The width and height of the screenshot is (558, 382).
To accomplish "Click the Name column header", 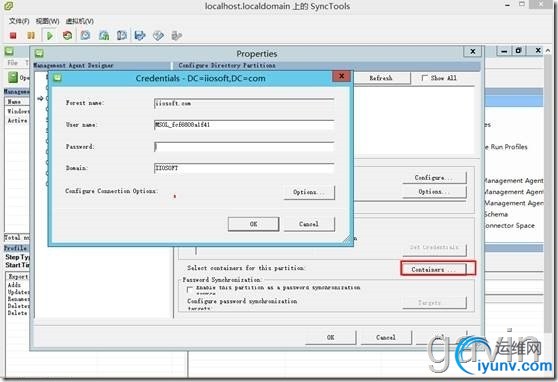I will pyautogui.click(x=17, y=102).
